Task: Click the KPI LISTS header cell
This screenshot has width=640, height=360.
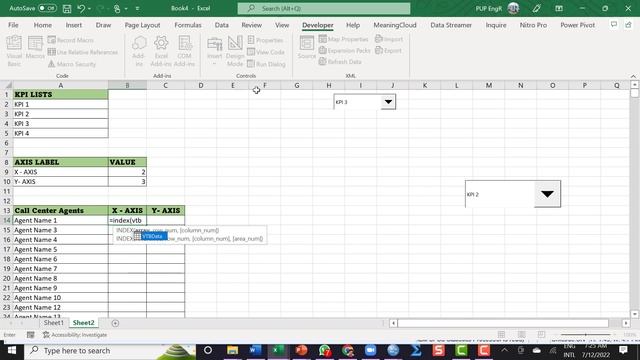Action: [x=60, y=95]
